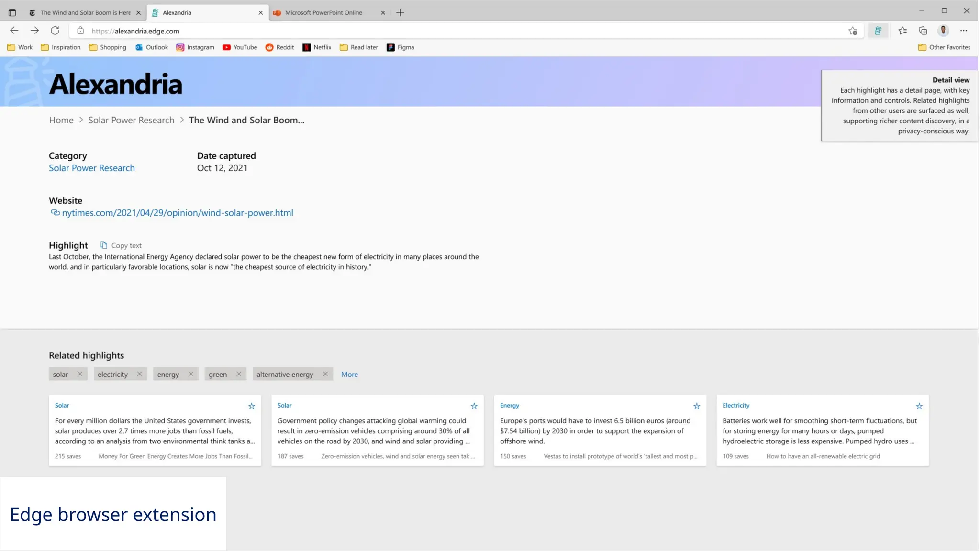The width and height of the screenshot is (980, 551).
Task: Remove the energy tag filter
Action: click(x=191, y=374)
